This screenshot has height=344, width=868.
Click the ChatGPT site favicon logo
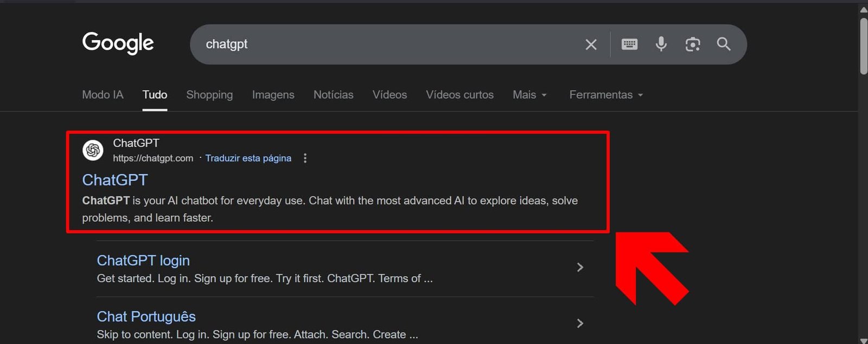click(93, 150)
